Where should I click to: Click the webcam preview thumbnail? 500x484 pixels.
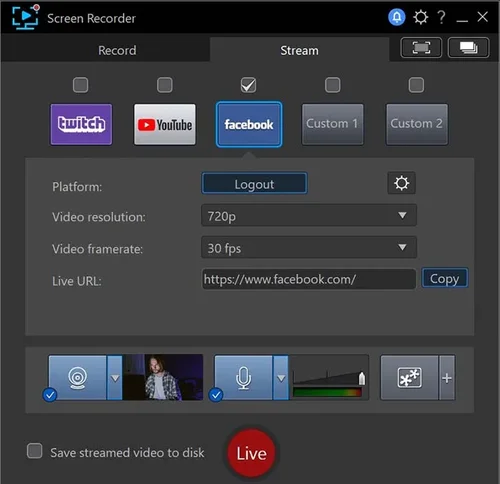point(163,377)
